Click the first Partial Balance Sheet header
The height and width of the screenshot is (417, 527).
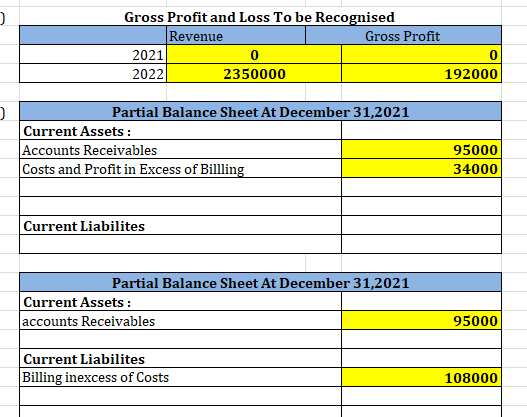click(x=260, y=112)
